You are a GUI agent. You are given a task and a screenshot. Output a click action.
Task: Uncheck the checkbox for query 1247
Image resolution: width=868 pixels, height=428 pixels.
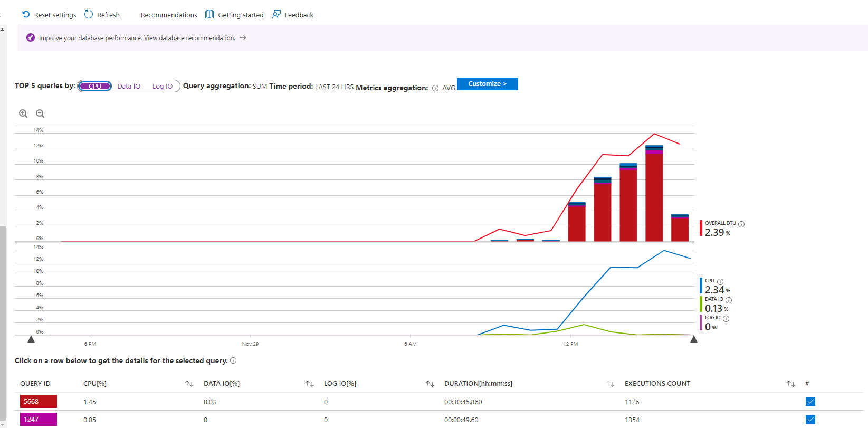click(810, 420)
